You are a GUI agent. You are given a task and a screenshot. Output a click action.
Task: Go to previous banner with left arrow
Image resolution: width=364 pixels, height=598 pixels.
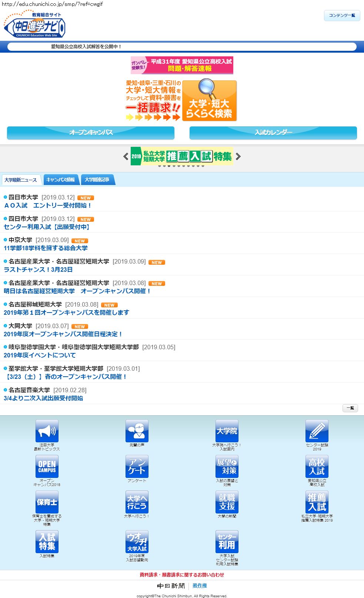coord(126,156)
